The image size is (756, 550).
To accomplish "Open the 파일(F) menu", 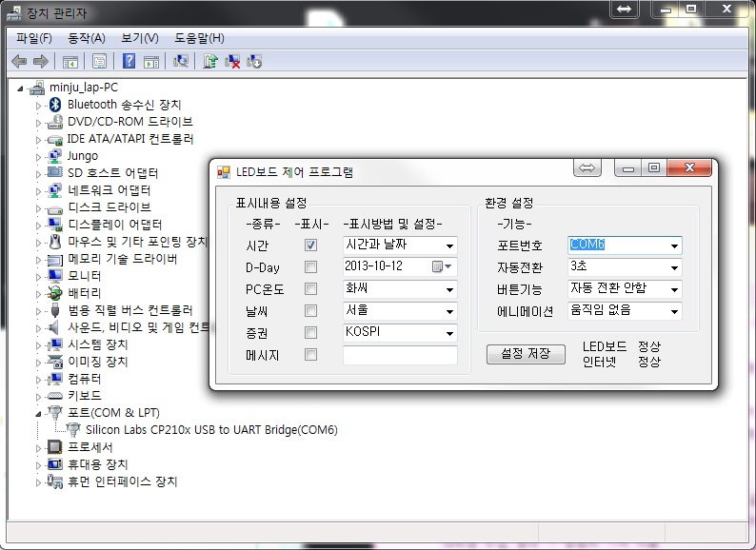I will point(33,38).
